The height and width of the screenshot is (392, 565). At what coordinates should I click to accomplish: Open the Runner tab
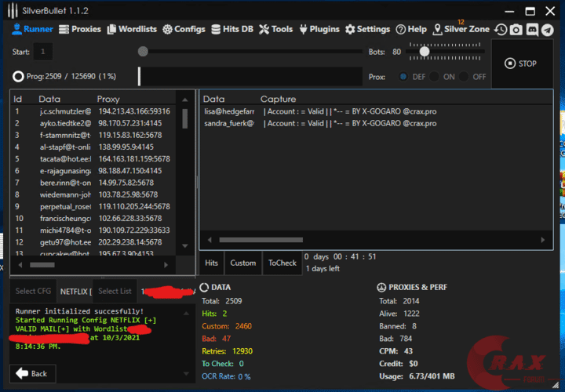[x=32, y=29]
